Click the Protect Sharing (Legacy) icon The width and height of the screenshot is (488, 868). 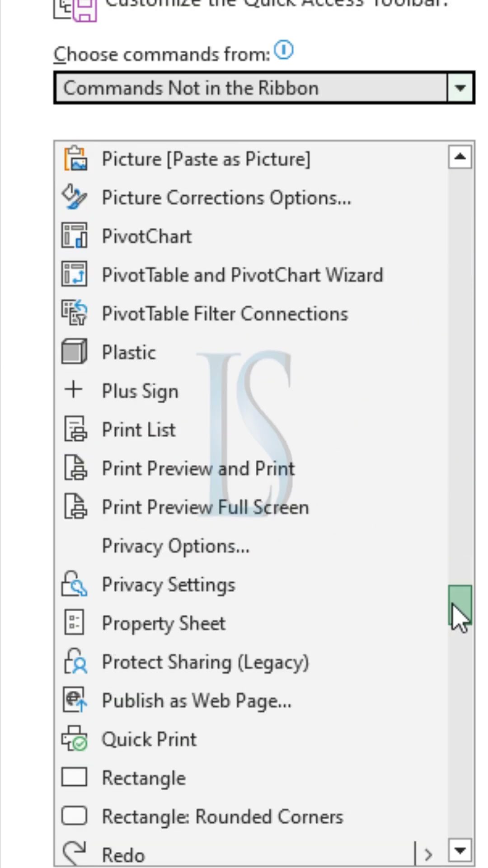(x=75, y=662)
